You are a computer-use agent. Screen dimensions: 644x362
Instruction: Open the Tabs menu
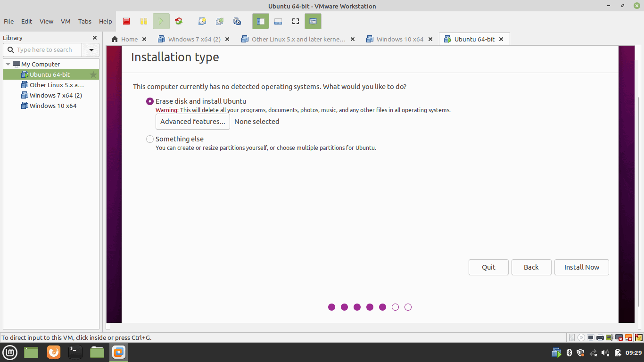coord(85,21)
